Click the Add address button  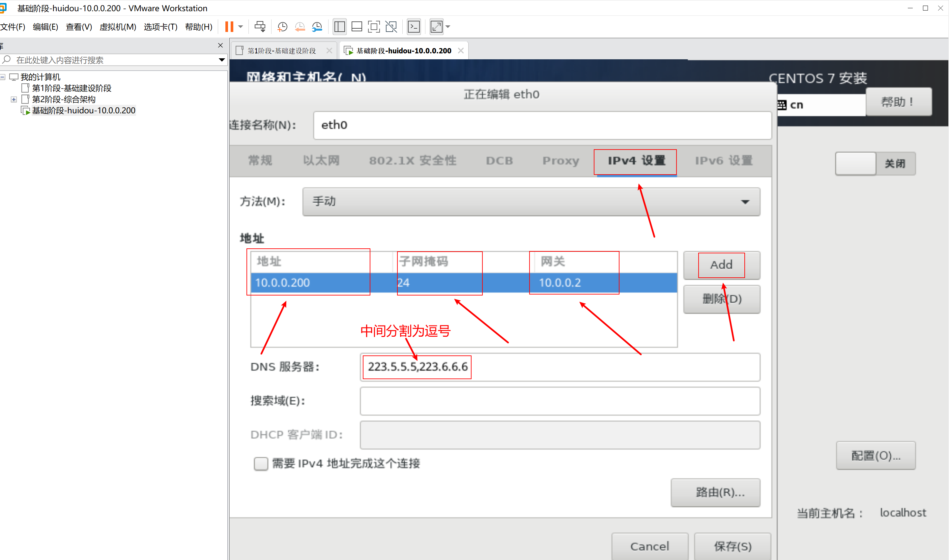tap(721, 265)
